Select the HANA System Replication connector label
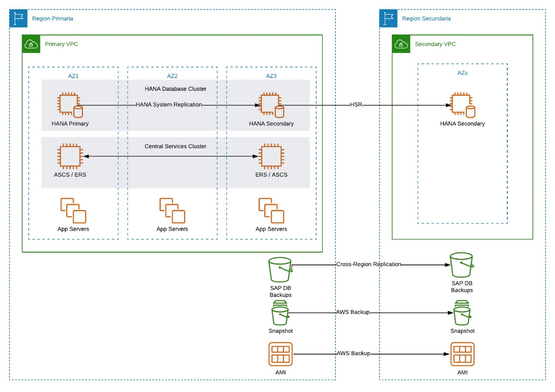Viewport: 555px width, 392px height. [x=169, y=104]
